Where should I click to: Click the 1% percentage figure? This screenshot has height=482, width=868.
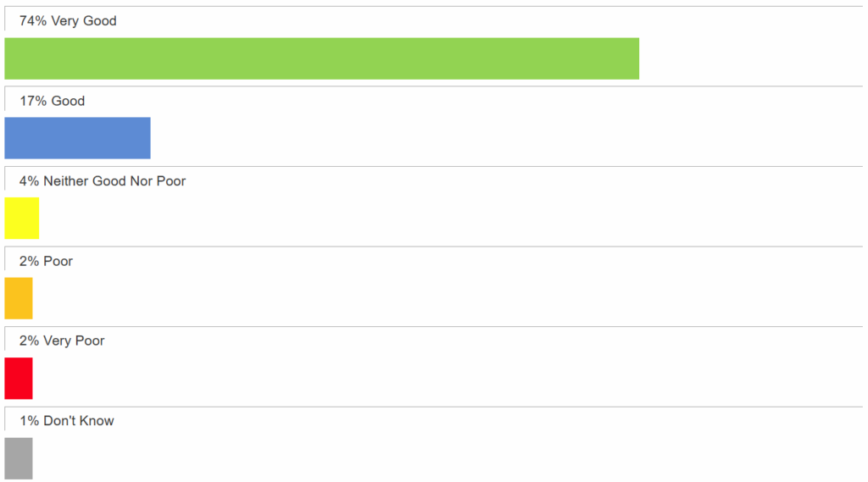(30, 420)
